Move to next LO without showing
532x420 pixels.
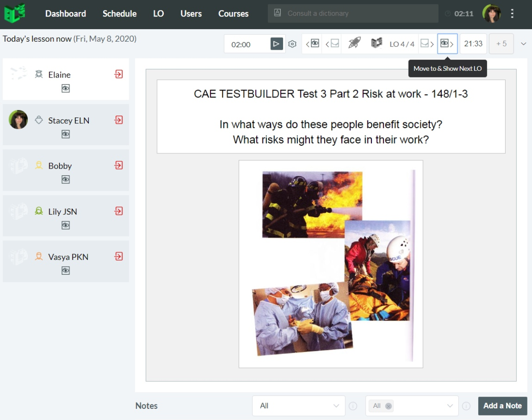427,43
